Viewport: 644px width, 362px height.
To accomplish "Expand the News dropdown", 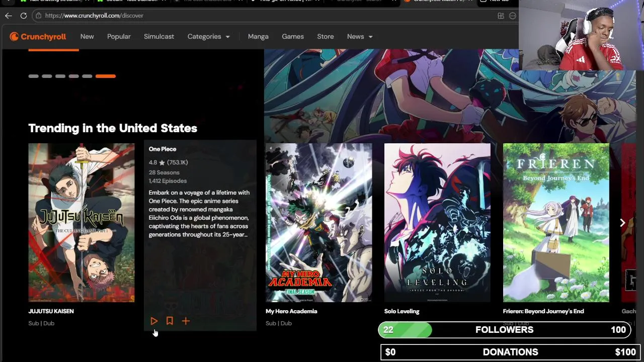I will pos(360,36).
